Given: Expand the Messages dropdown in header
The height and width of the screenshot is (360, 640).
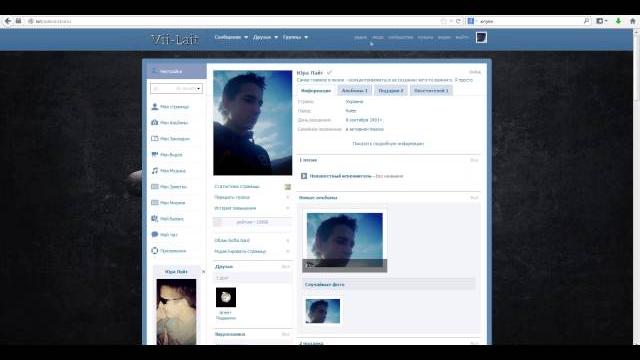Looking at the screenshot, I should [231, 37].
